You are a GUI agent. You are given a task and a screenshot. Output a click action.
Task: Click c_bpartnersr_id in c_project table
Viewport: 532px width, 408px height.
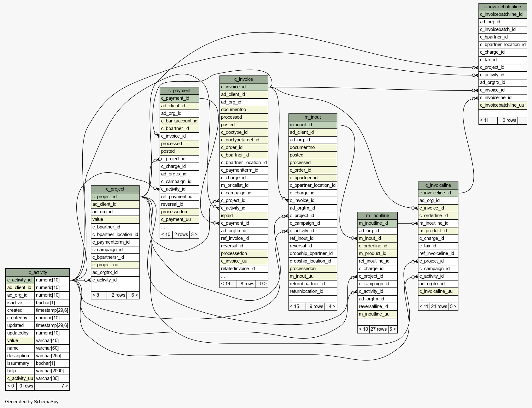coord(115,257)
